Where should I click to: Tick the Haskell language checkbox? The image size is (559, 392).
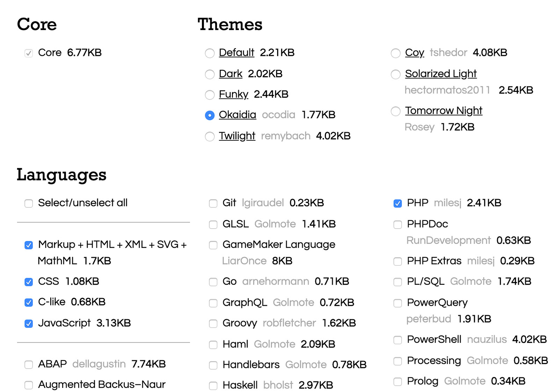point(213,385)
